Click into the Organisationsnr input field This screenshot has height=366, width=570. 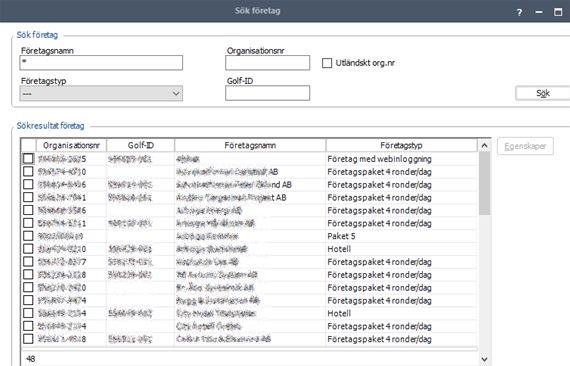(268, 63)
